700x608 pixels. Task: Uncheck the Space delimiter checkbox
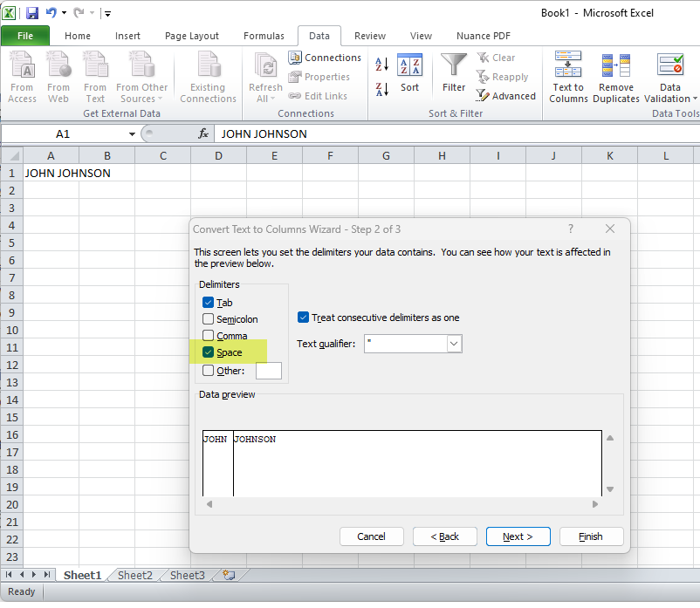point(208,352)
